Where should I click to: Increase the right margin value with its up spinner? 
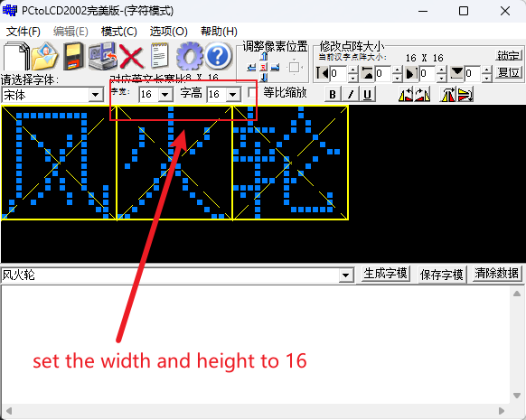point(442,70)
